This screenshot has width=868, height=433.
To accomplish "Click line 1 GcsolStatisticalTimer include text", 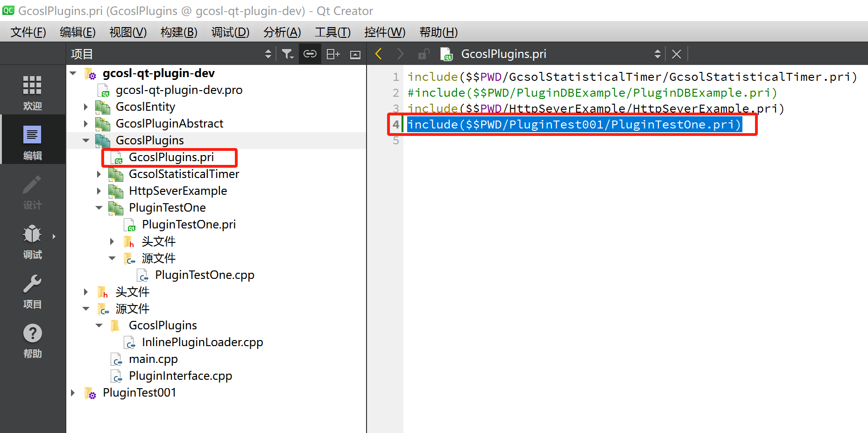I will pos(632,77).
